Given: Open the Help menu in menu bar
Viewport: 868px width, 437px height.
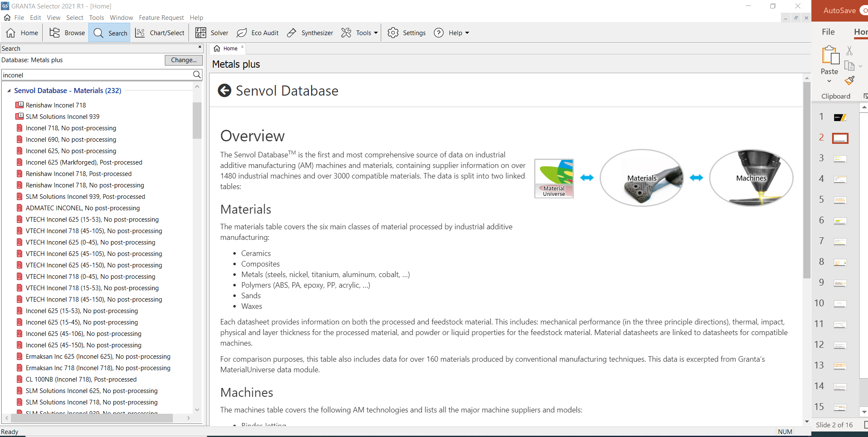Looking at the screenshot, I should [197, 18].
